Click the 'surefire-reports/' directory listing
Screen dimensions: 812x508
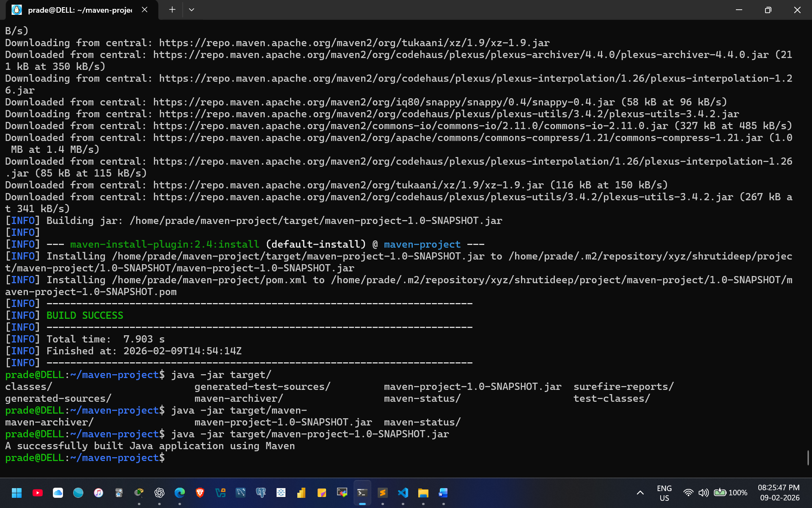point(623,387)
